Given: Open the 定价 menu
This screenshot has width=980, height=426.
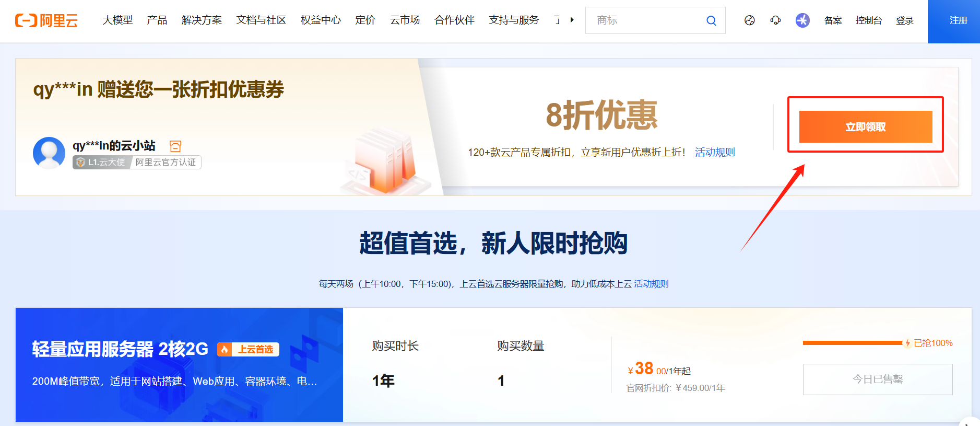Looking at the screenshot, I should (x=365, y=20).
